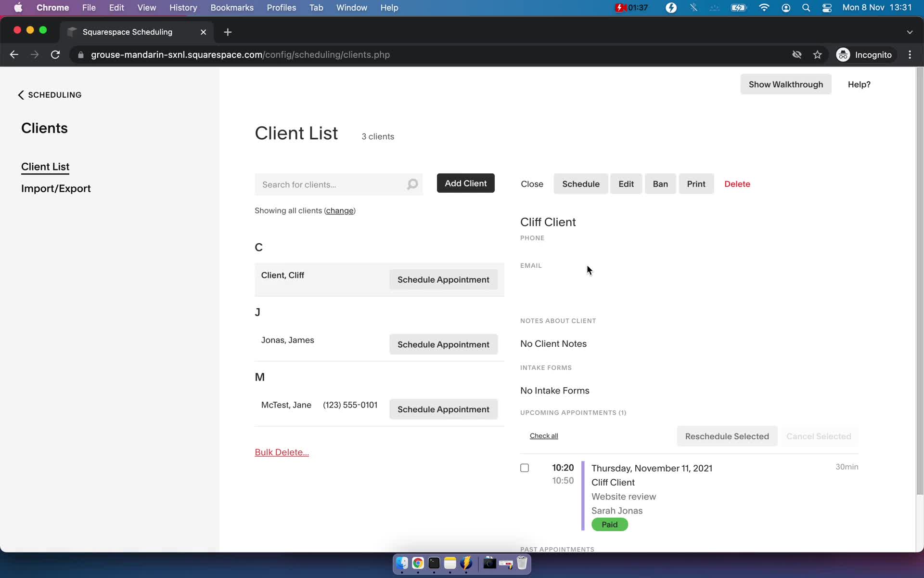Image resolution: width=924 pixels, height=578 pixels.
Task: Click the Close button for Cliff Client
Action: coord(532,184)
